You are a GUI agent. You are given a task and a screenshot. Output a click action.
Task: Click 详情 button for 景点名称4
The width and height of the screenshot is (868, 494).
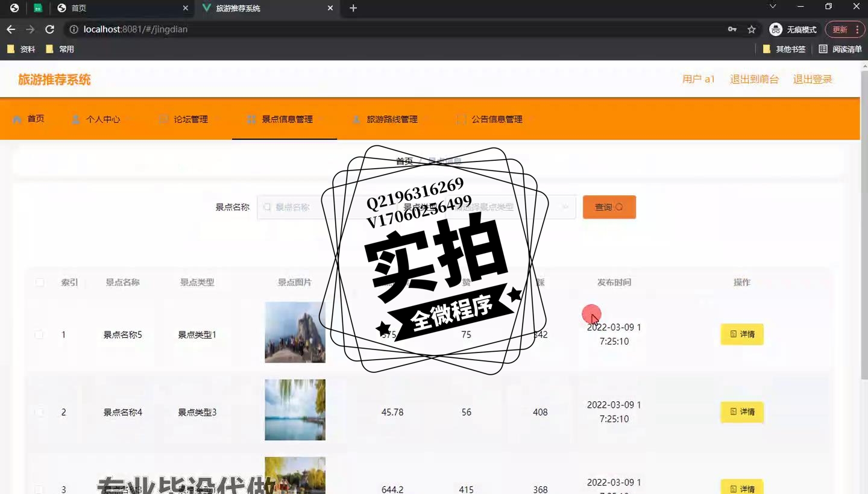pos(742,412)
